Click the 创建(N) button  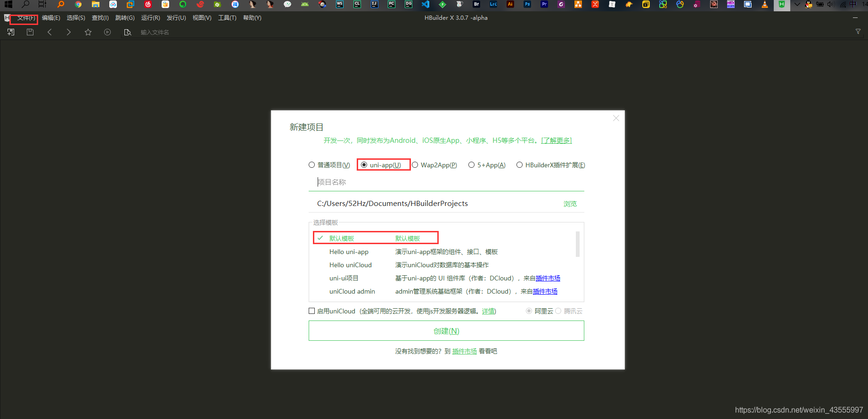coord(446,331)
